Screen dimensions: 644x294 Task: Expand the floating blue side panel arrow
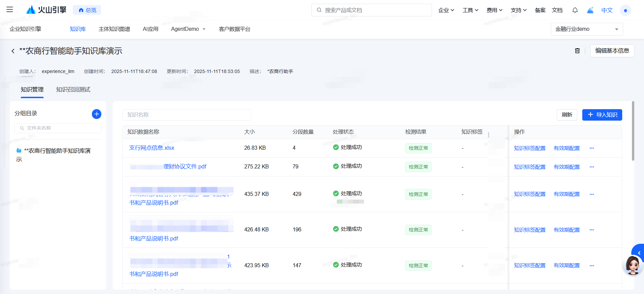click(639, 253)
